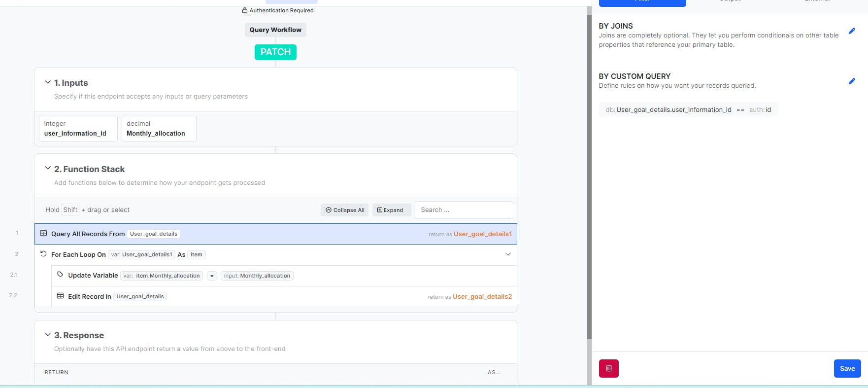868x388 pixels.
Task: Collapse the 3. Response section chevron
Action: tap(48, 335)
